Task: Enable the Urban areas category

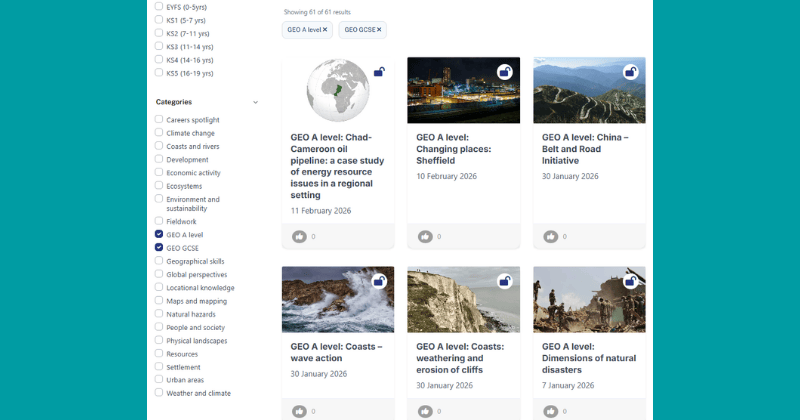Action: (159, 379)
